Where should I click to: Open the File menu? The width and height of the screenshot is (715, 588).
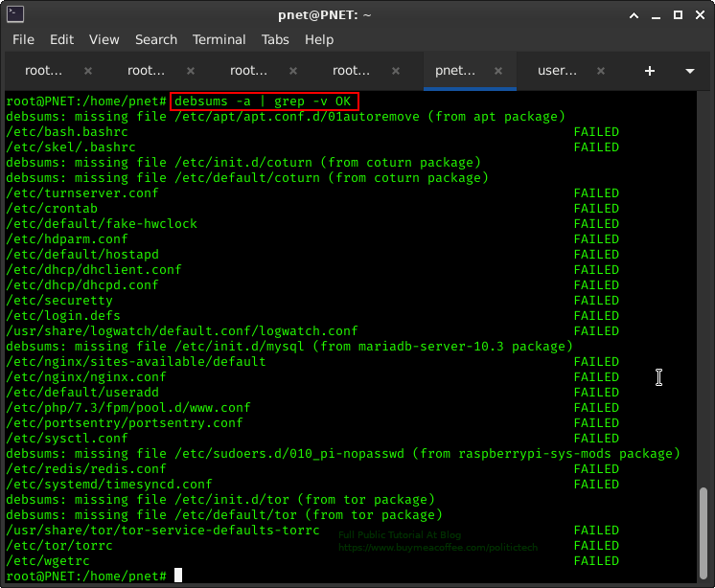coord(23,39)
